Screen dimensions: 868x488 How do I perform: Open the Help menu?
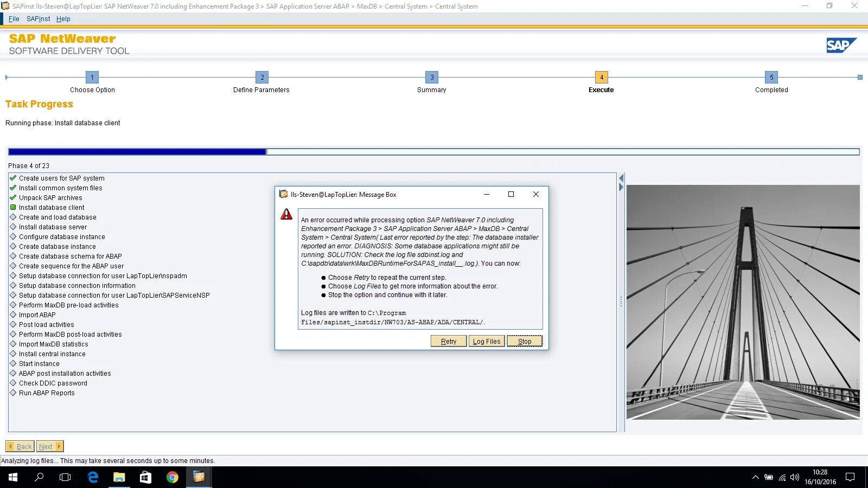[x=63, y=18]
